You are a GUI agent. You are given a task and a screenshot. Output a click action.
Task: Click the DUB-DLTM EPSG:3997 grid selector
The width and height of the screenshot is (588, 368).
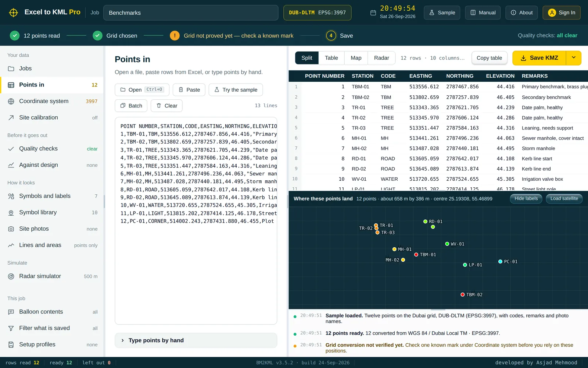(x=317, y=13)
